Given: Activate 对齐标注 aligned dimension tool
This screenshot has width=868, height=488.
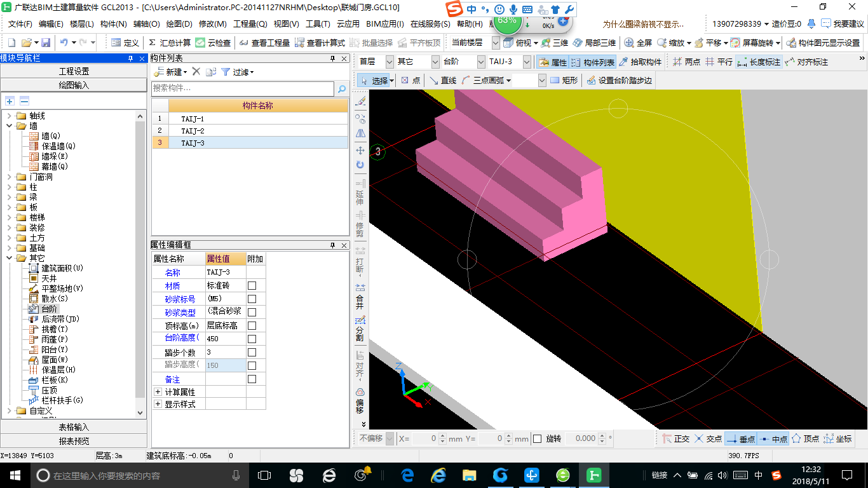Looking at the screenshot, I should (806, 62).
